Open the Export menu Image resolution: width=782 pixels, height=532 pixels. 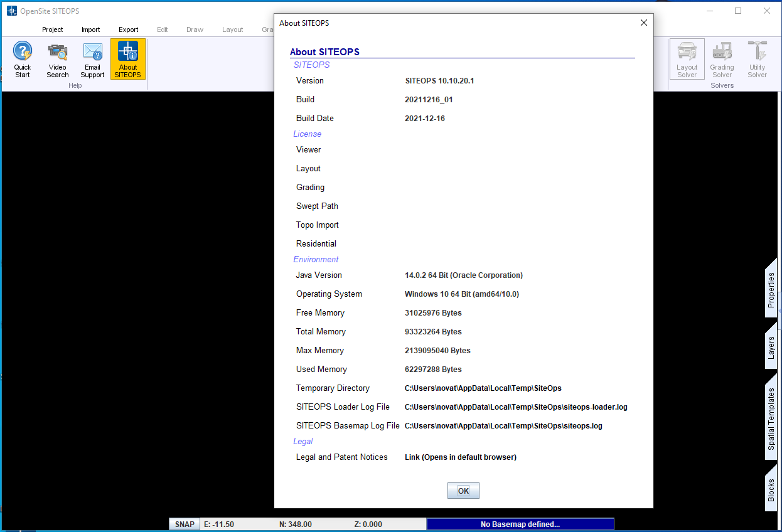tap(128, 29)
